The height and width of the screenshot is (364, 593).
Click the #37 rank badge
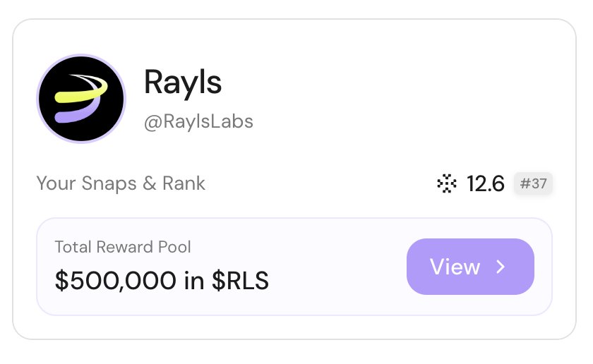pos(533,184)
